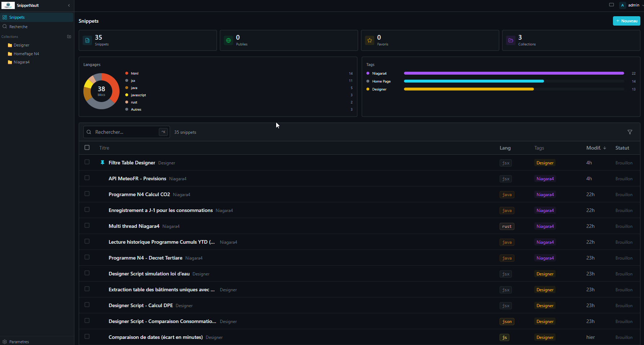Click the green Publiés globe icon
Viewport: 644px width, 345px height.
click(228, 40)
